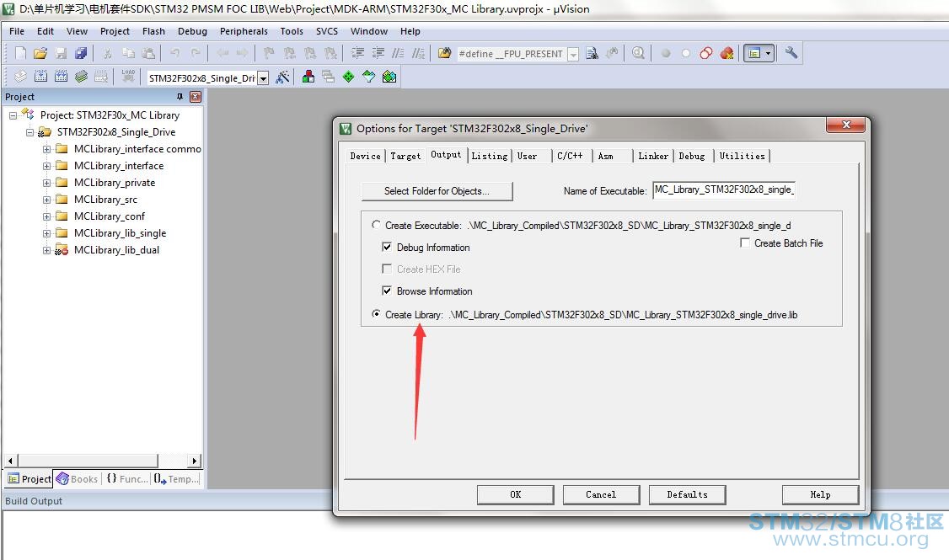Uncheck the Debug Information checkbox

pyautogui.click(x=387, y=247)
